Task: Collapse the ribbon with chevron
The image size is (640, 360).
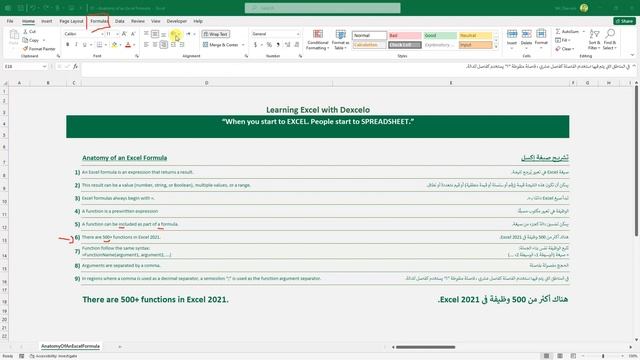Action: tap(632, 55)
